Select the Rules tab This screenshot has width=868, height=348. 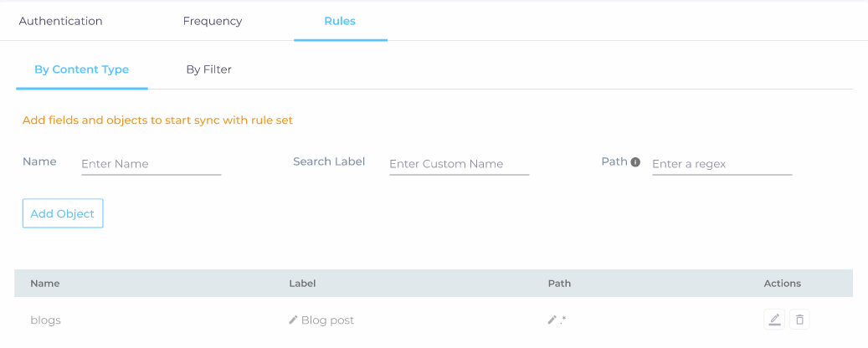point(340,21)
